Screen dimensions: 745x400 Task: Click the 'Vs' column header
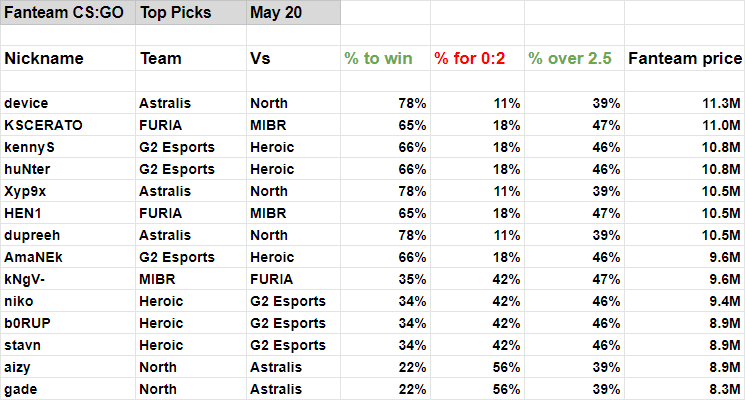[x=293, y=58]
